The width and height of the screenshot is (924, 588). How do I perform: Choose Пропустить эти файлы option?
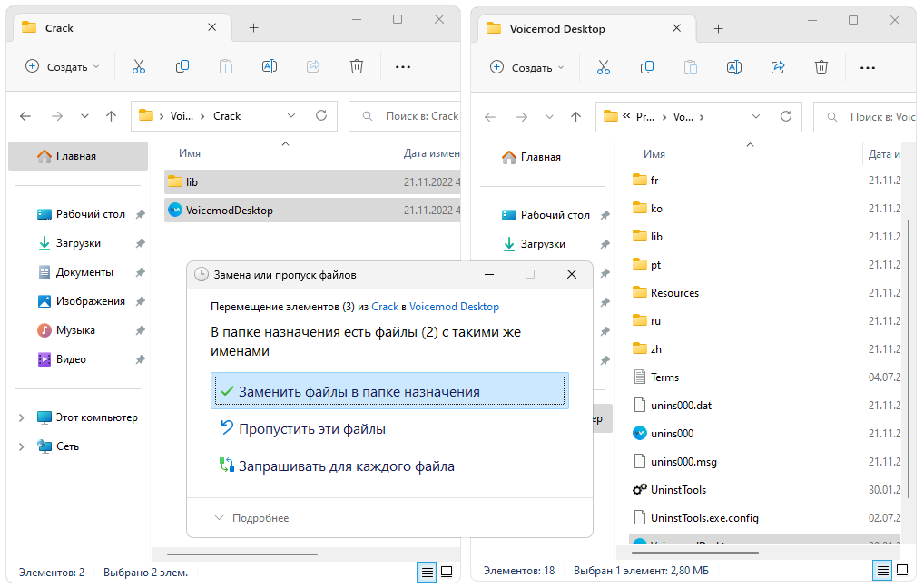(303, 429)
